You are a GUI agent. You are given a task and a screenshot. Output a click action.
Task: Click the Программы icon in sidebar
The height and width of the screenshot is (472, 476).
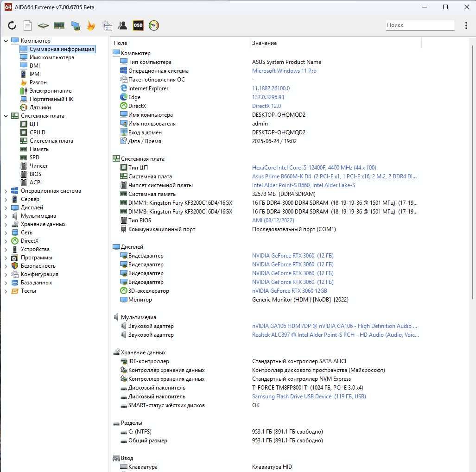pos(14,258)
